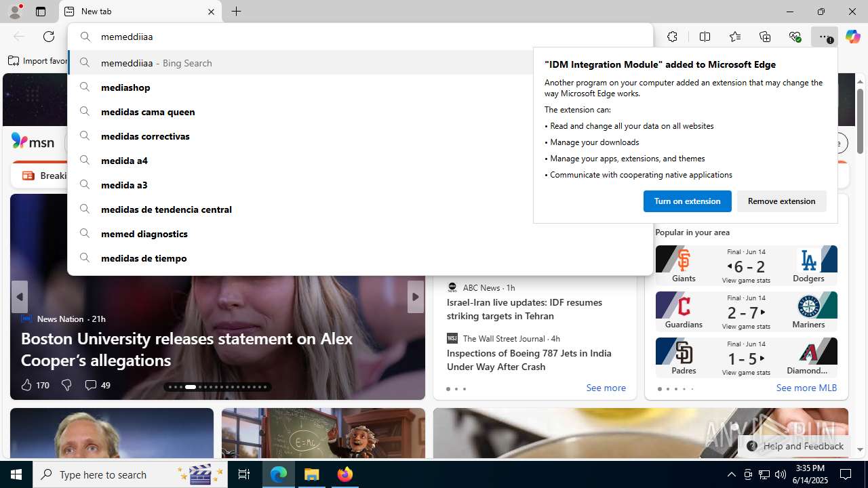Screen dimensions: 868x488
Task: Launch Firefox from the taskbar
Action: (345, 474)
